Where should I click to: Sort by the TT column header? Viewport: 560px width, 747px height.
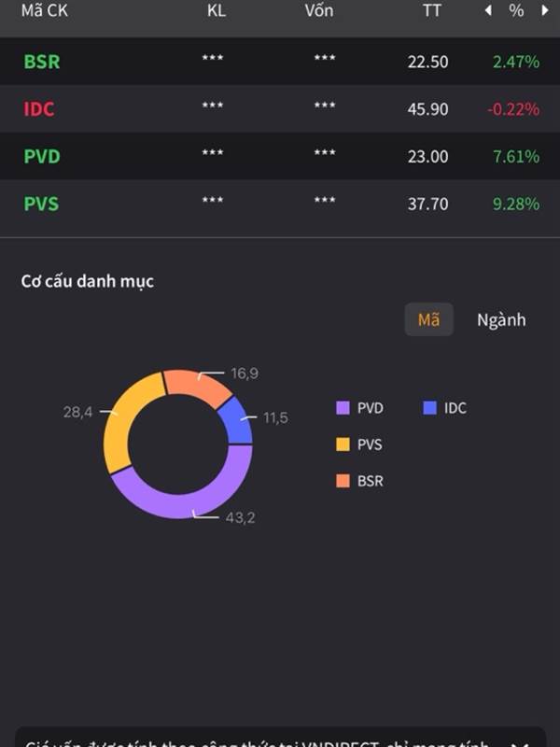[x=432, y=10]
